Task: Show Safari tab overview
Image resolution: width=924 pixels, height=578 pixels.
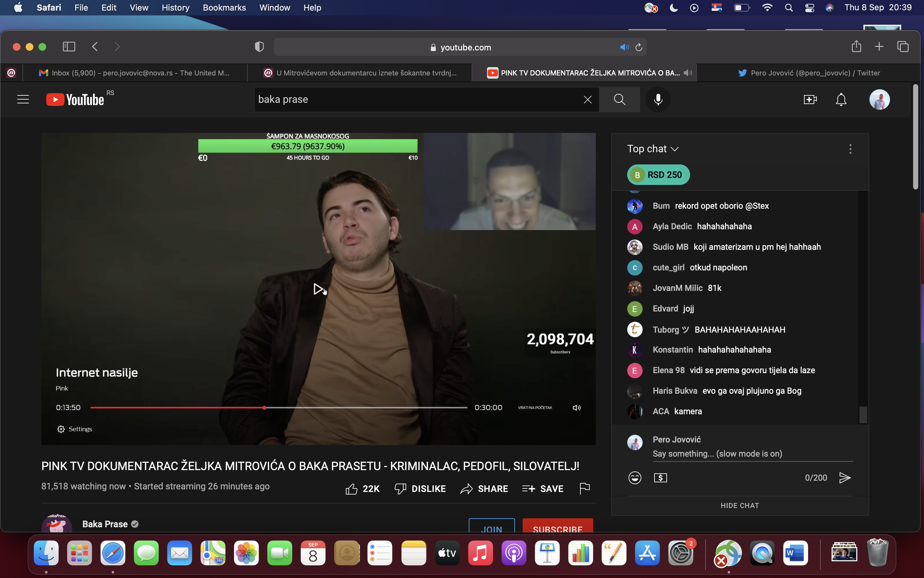Action: [903, 47]
